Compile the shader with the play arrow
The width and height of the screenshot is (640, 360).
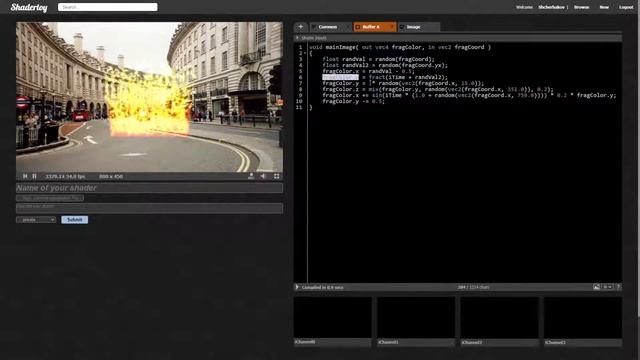[x=297, y=287]
